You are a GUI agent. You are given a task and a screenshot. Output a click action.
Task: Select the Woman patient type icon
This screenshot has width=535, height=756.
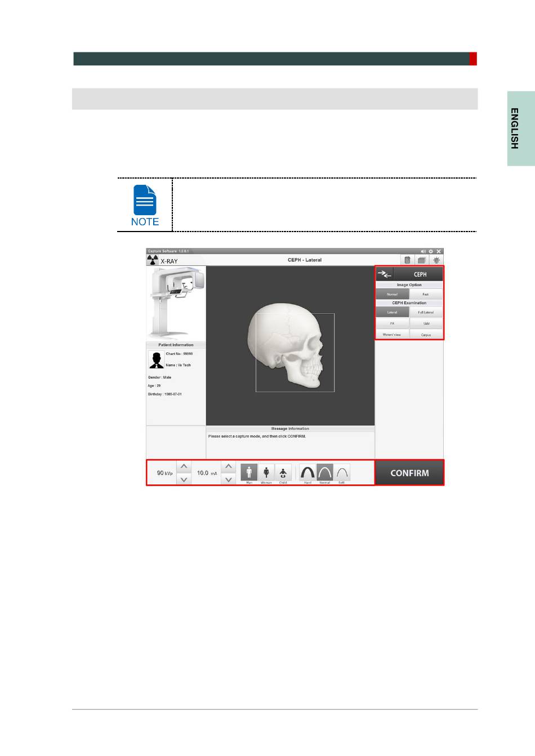266,472
